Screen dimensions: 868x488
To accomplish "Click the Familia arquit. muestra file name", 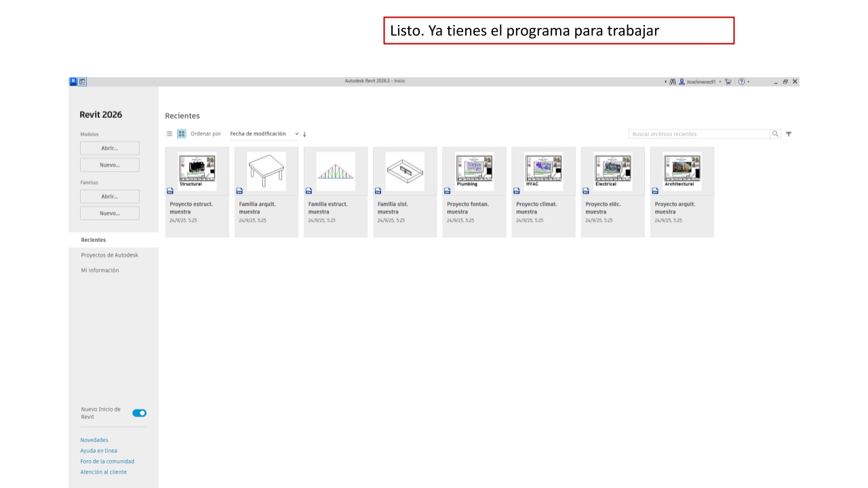I will (x=258, y=208).
